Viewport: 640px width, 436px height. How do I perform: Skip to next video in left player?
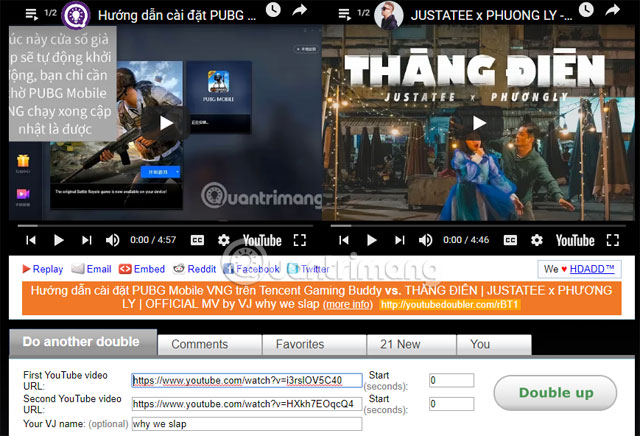[87, 240]
